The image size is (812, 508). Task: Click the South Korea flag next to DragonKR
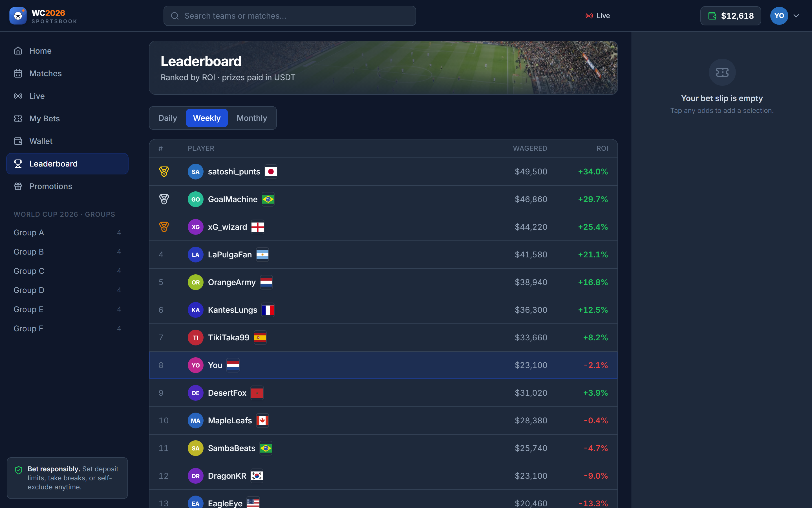click(x=257, y=476)
